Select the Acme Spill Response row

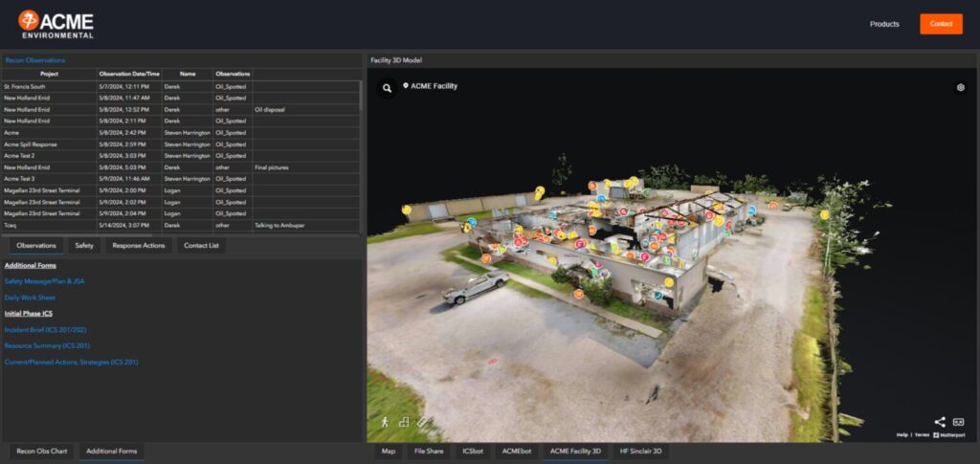click(181, 144)
